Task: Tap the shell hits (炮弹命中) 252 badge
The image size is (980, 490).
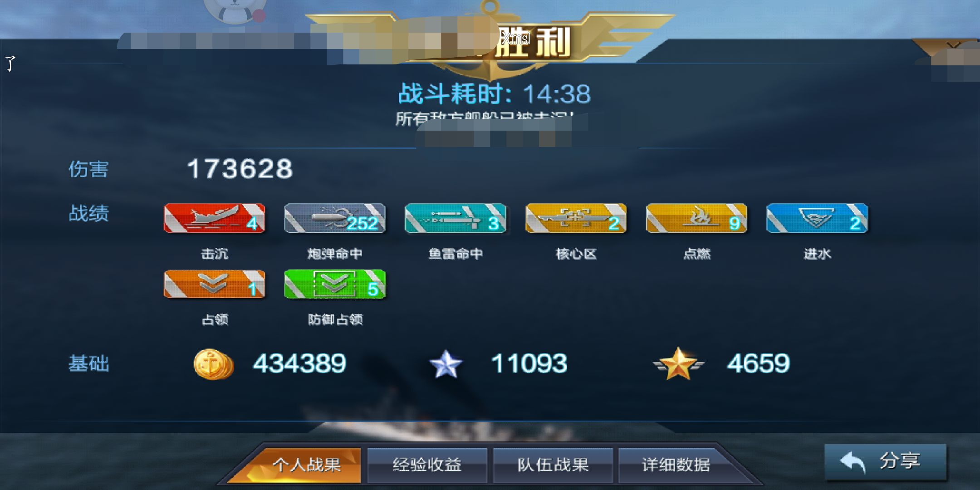Action: click(335, 218)
